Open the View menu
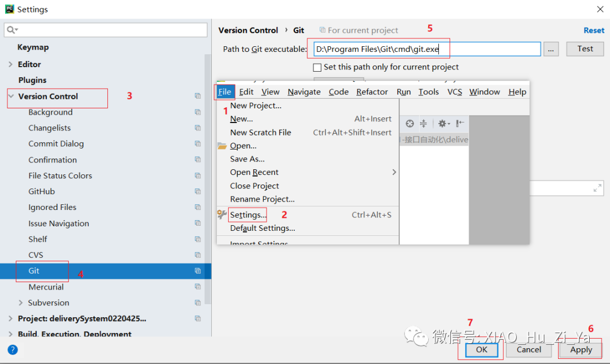Screen dimensions: 610x364 [x=271, y=92]
